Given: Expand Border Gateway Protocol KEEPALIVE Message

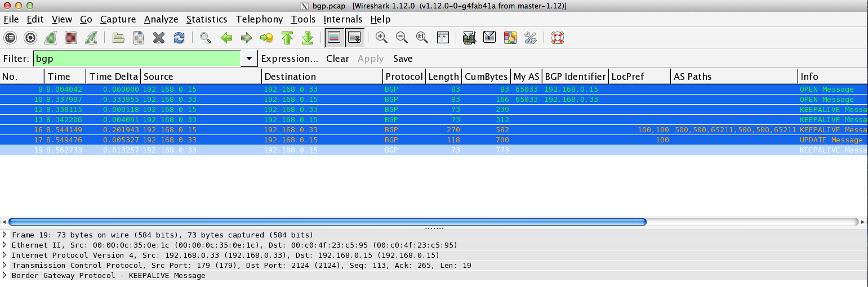Looking at the screenshot, I should [x=5, y=275].
